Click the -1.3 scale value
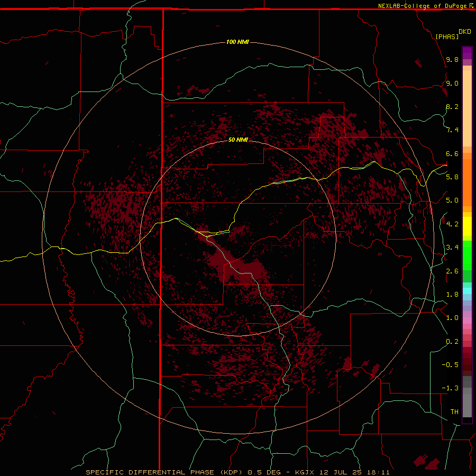 [450, 388]
